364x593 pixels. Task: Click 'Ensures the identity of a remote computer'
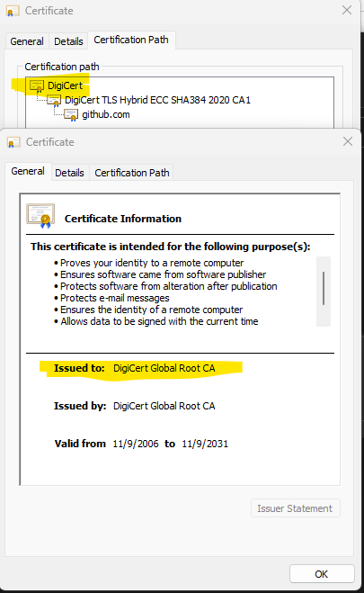click(151, 310)
